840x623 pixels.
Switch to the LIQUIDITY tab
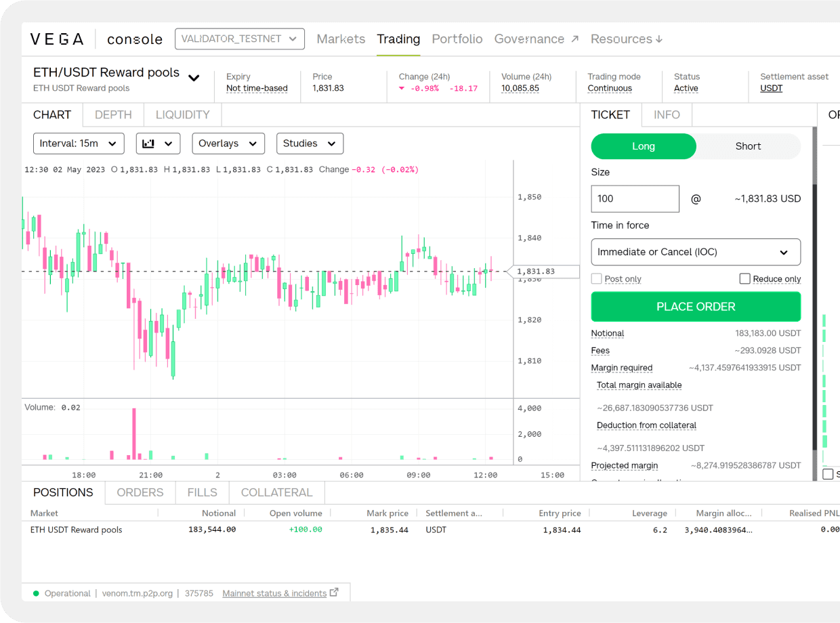183,114
